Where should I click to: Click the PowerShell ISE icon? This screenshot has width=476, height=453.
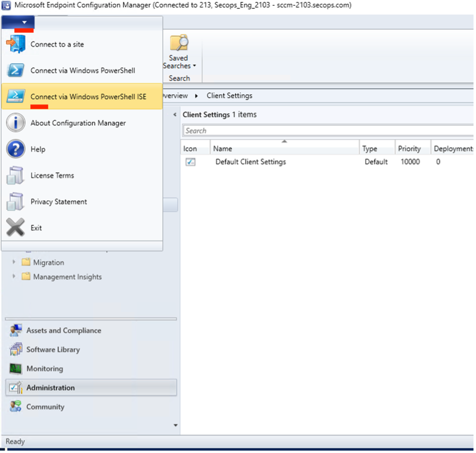[x=16, y=96]
